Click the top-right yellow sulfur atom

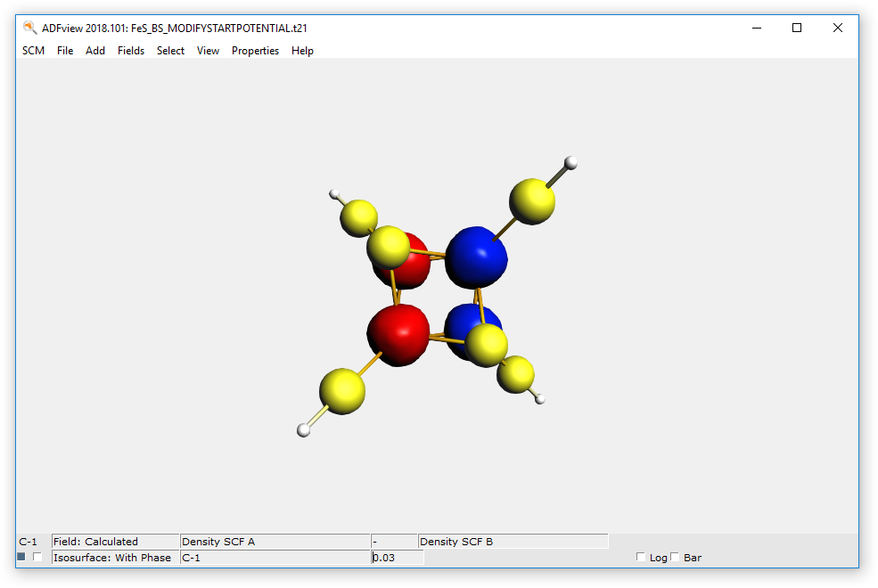click(x=532, y=201)
